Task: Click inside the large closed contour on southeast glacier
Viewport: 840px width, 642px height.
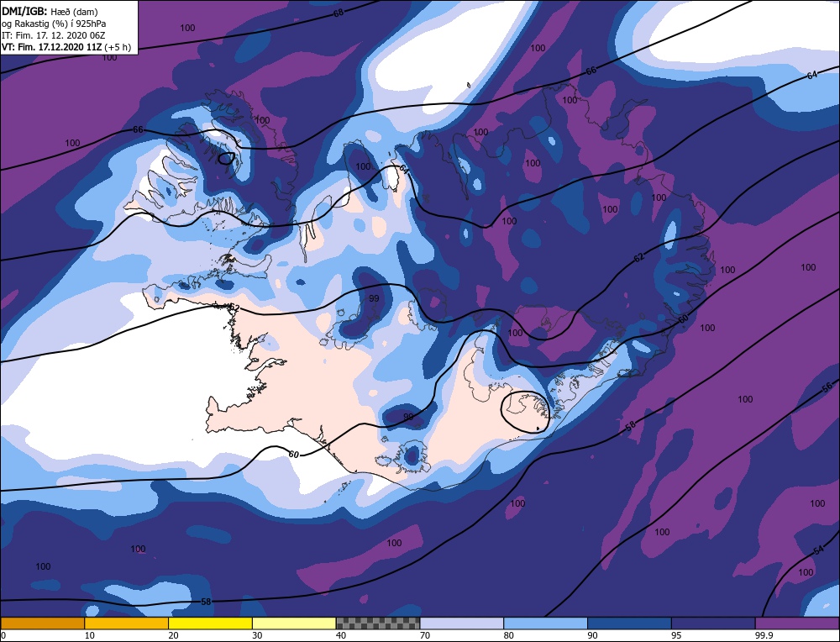Action: pos(525,412)
